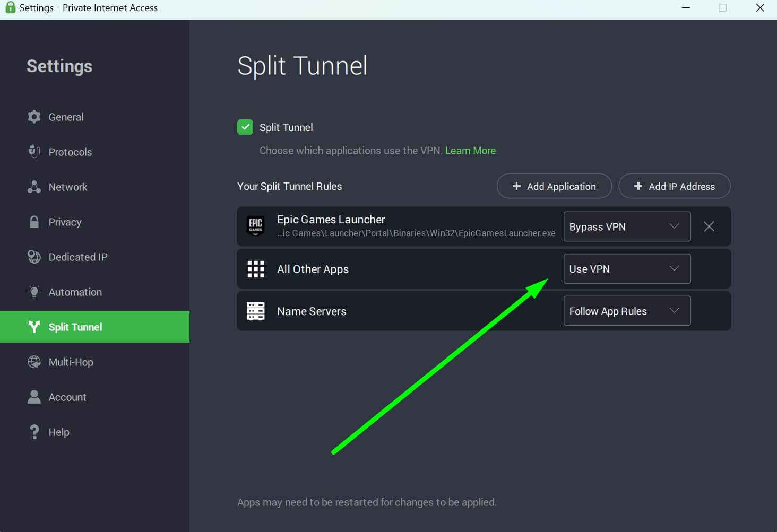Image resolution: width=777 pixels, height=532 pixels.
Task: Close the Settings window
Action: tap(760, 8)
